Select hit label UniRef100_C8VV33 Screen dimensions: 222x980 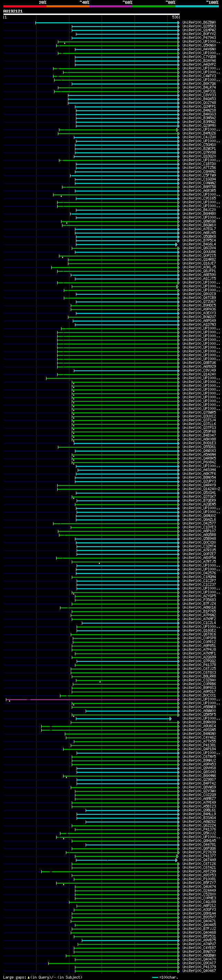coord(199,95)
